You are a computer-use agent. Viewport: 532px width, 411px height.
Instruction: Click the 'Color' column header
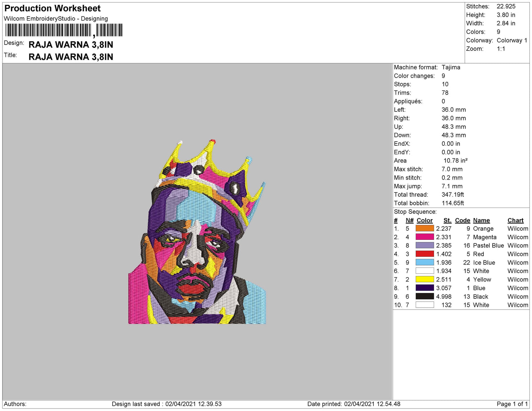tap(424, 220)
